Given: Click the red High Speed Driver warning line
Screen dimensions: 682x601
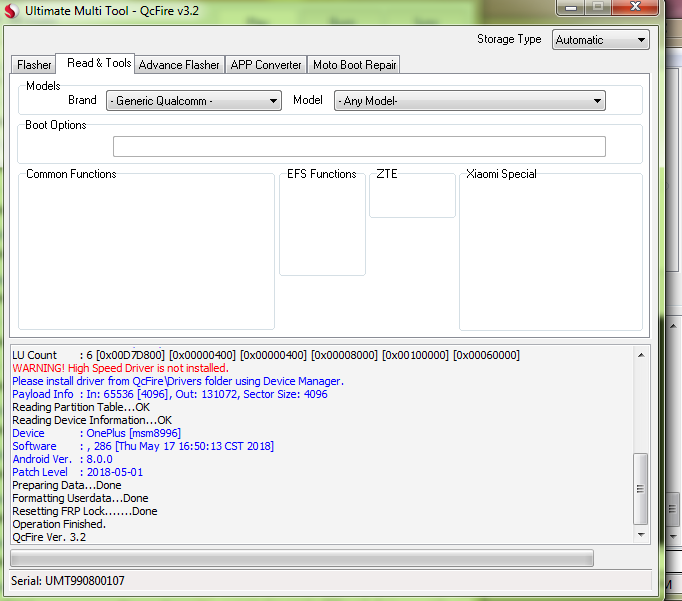Looking at the screenshot, I should (120, 368).
